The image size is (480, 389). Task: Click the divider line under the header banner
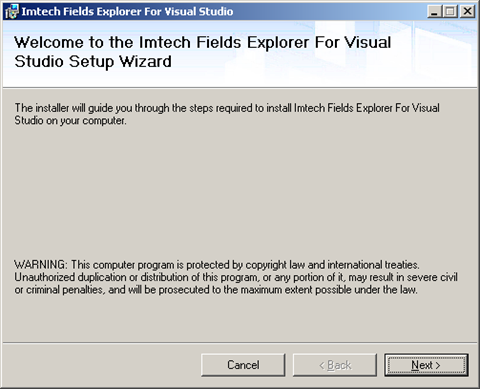[240, 88]
